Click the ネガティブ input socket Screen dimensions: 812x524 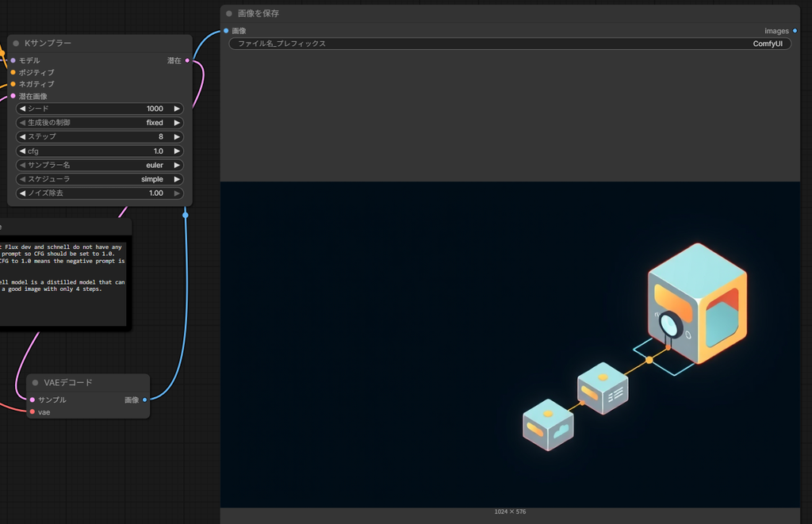pyautogui.click(x=13, y=84)
